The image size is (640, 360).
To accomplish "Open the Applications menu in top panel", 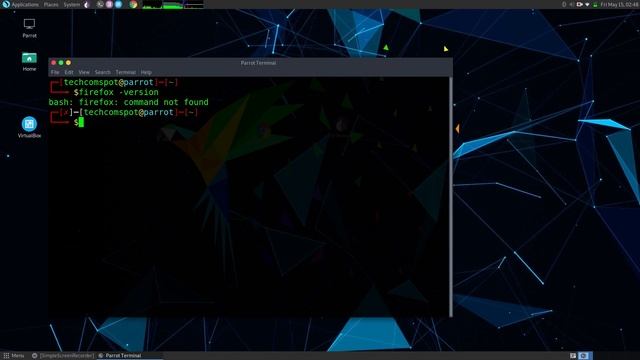I will pos(24,4).
